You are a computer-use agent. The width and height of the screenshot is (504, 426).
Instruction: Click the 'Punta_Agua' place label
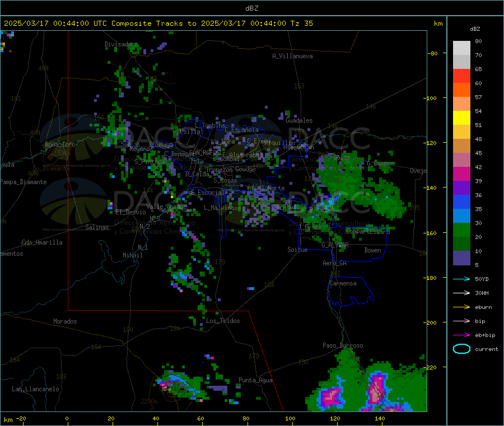click(x=255, y=380)
